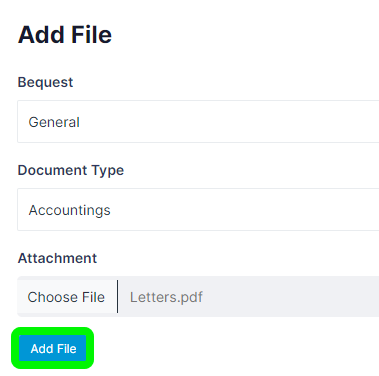The height and width of the screenshot is (376, 379).
Task: Click the blue Add File button
Action: 53,348
